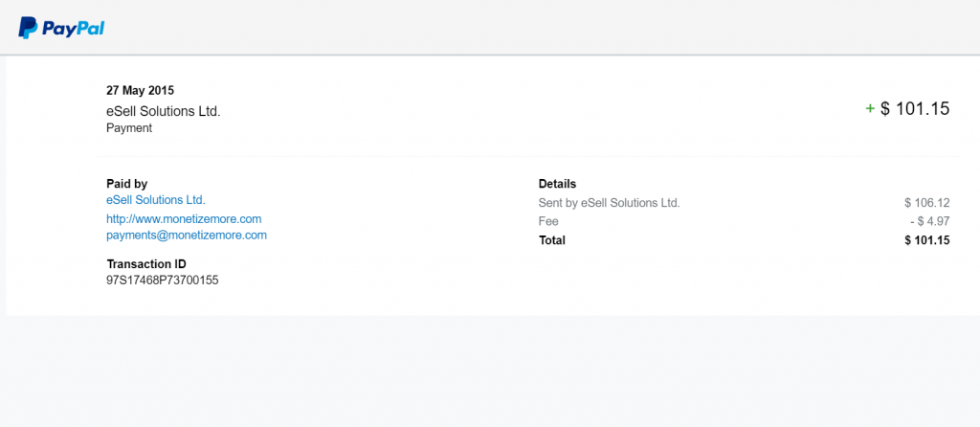Viewport: 980px width, 427px height.
Task: Click the eSell Solutions Ltd. title heading
Action: [x=163, y=112]
